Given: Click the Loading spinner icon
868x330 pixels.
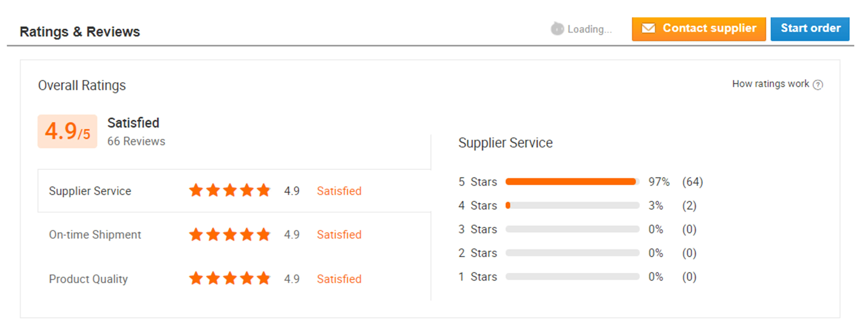Looking at the screenshot, I should (557, 29).
